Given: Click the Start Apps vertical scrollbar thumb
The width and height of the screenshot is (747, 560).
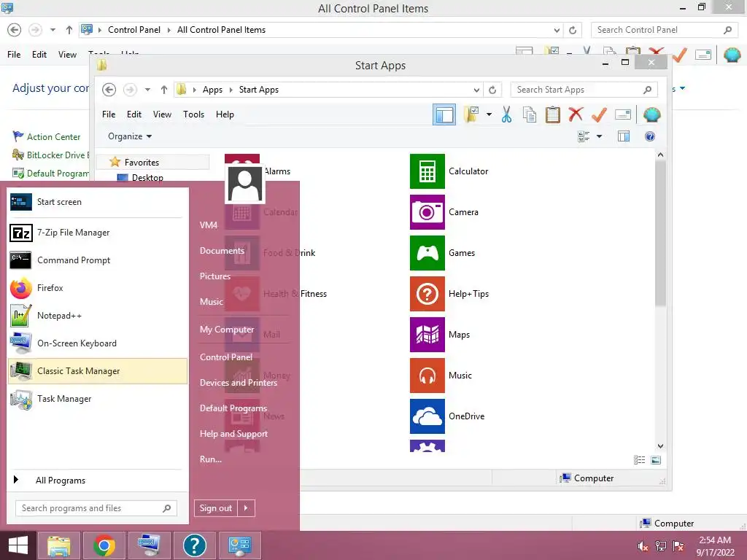Looking at the screenshot, I should [659, 233].
